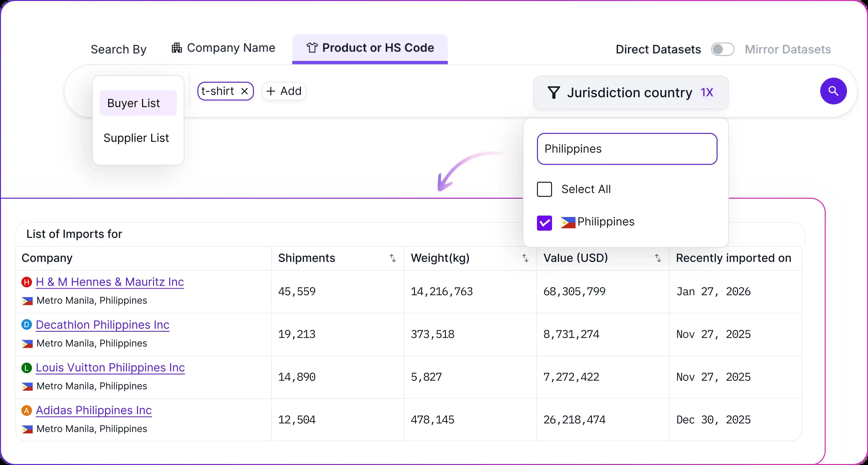Viewport: 868px width, 465px height.
Task: Open Louis Vuitton Philippines Inc link
Action: pos(110,367)
